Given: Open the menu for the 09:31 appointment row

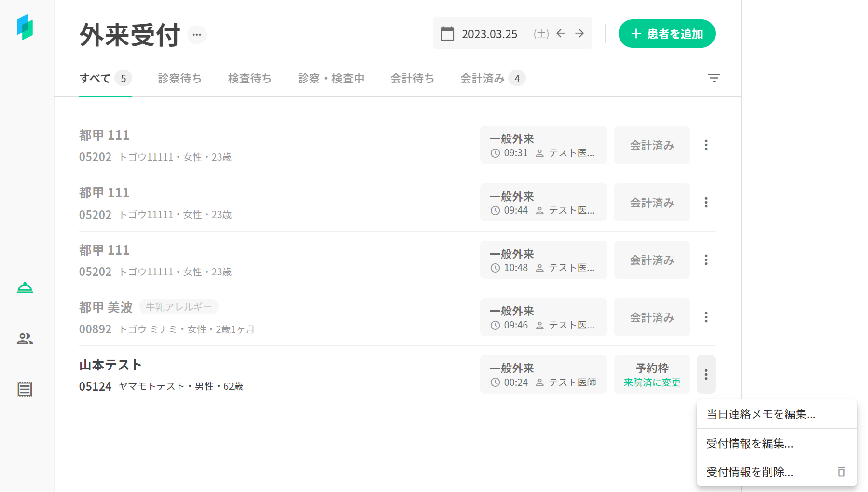Looking at the screenshot, I should 706,145.
